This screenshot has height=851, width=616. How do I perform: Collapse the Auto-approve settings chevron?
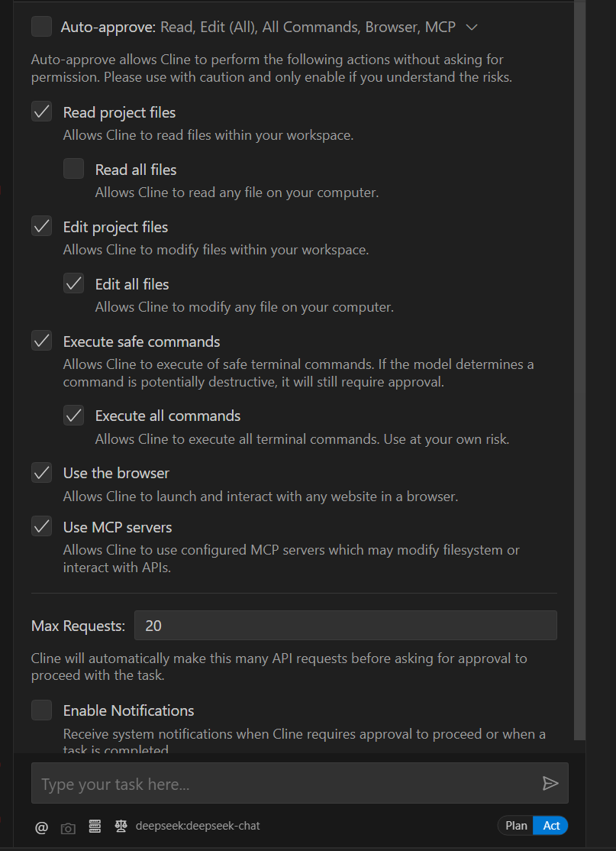pyautogui.click(x=472, y=28)
